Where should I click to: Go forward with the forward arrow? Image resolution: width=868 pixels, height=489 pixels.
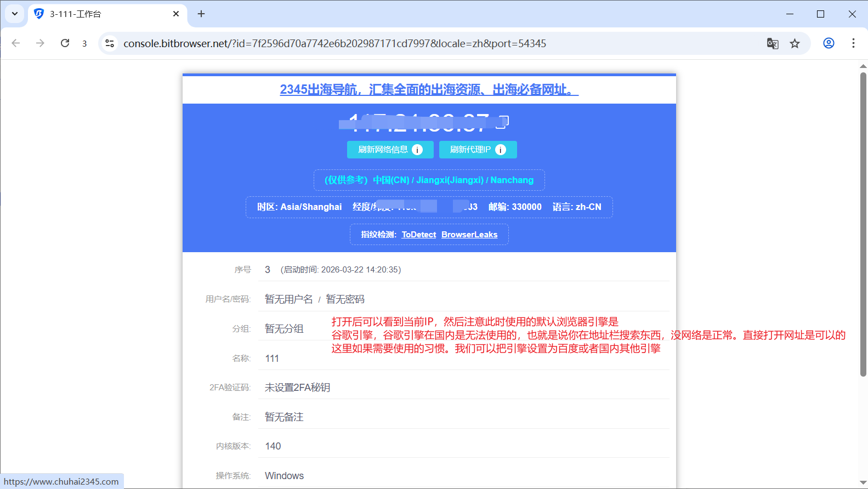(x=40, y=43)
